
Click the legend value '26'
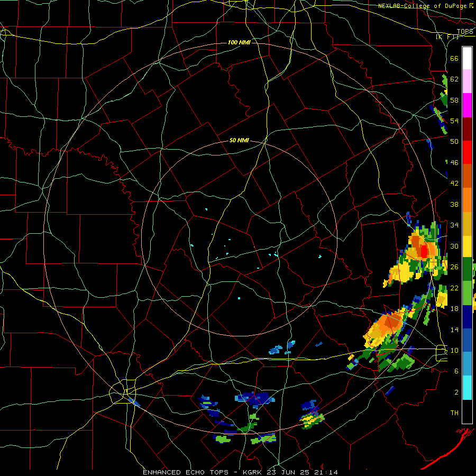454,267
